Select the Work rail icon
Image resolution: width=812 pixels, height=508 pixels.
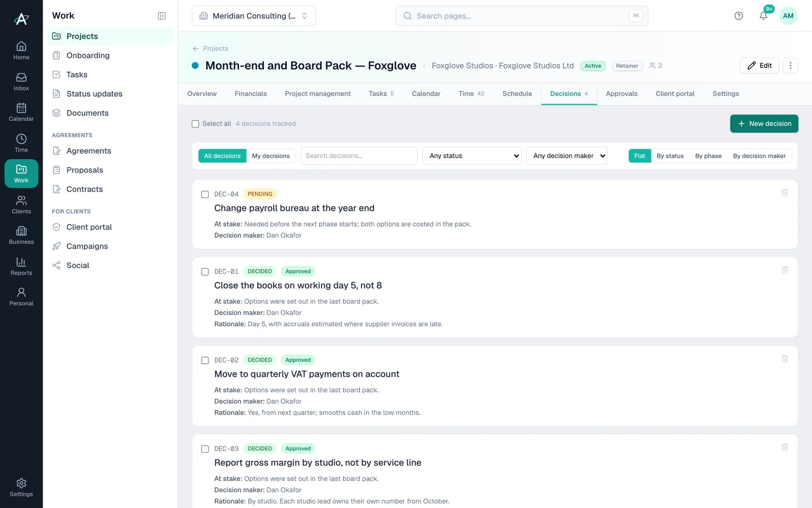pos(21,173)
